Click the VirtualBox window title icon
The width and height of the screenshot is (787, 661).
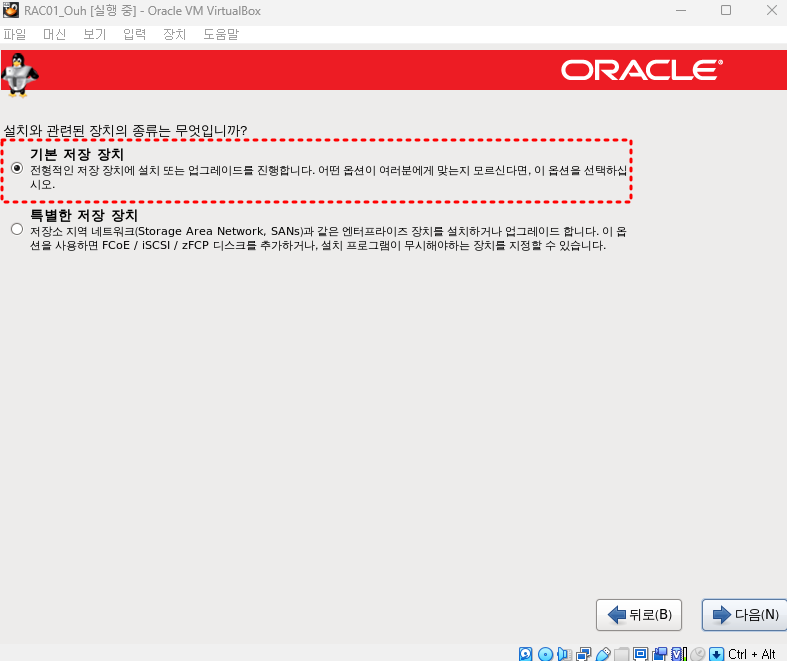pos(11,10)
